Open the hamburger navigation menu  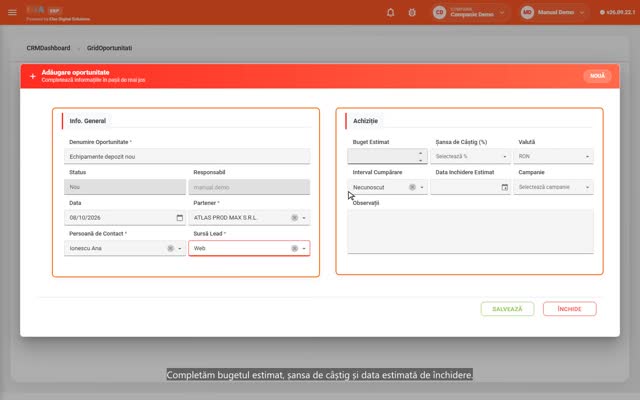[12, 12]
